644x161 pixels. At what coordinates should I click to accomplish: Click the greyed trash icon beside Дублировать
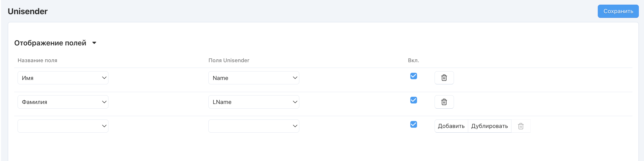521,126
